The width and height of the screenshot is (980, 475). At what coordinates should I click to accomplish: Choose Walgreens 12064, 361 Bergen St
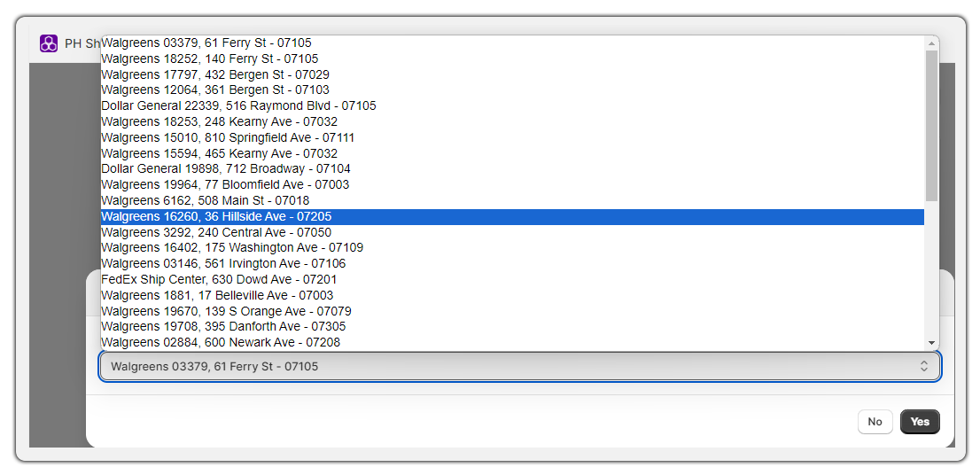coord(512,90)
